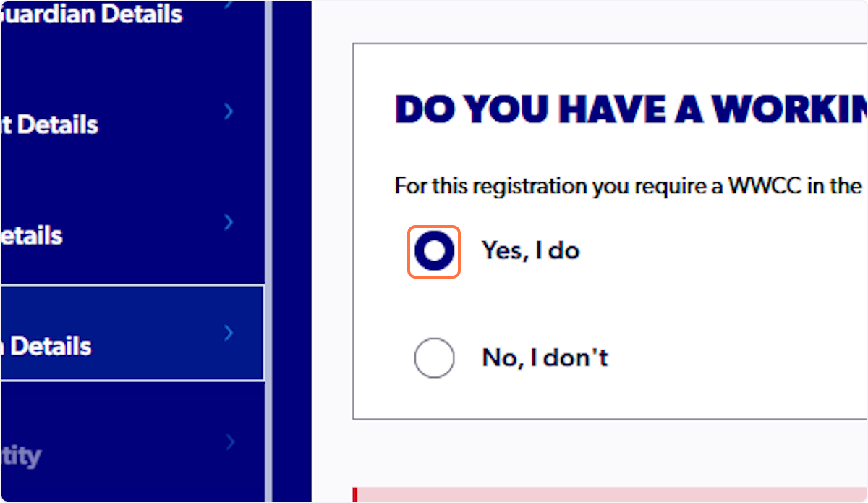Image resolution: width=868 pixels, height=503 pixels.
Task: Select the 'Yes, I do' radio button
Action: pyautogui.click(x=434, y=251)
